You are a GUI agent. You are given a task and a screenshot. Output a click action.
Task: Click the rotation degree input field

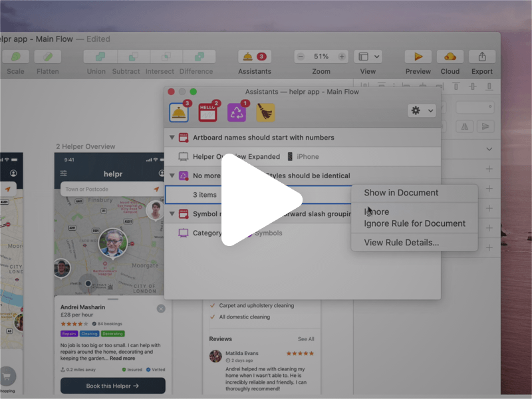(x=475, y=107)
